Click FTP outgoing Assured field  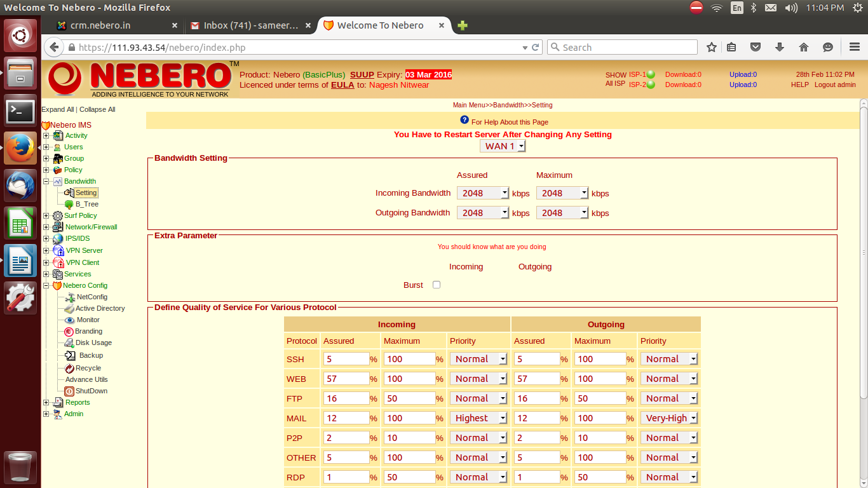tap(537, 398)
